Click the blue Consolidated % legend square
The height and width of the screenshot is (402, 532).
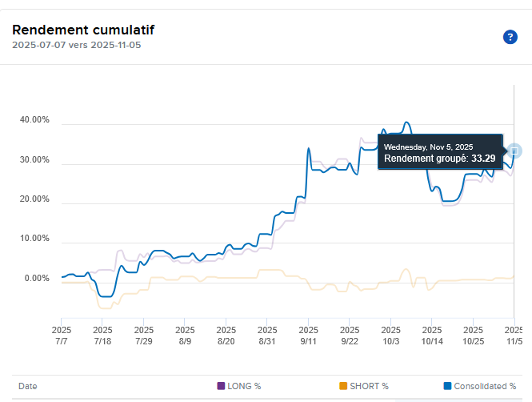point(446,386)
